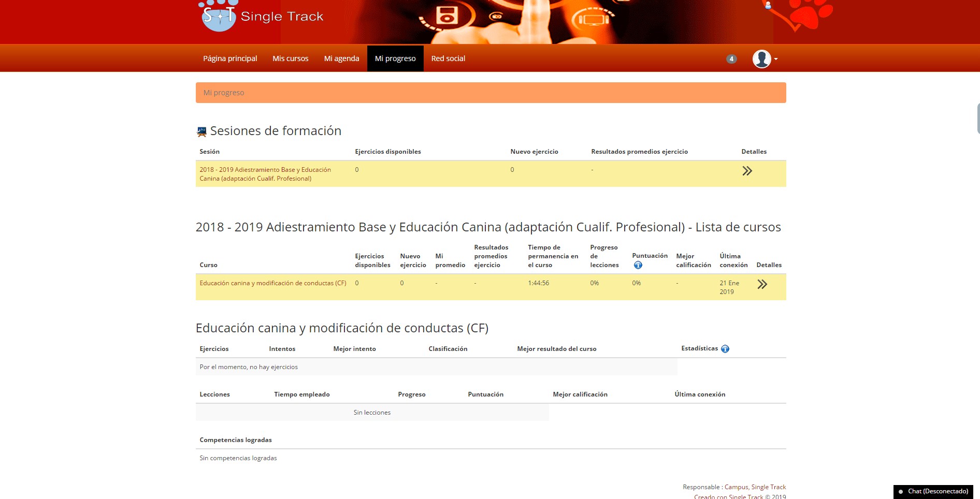Open details for the 2018 - 2019 training session
The width and height of the screenshot is (980, 499).
[x=747, y=171]
